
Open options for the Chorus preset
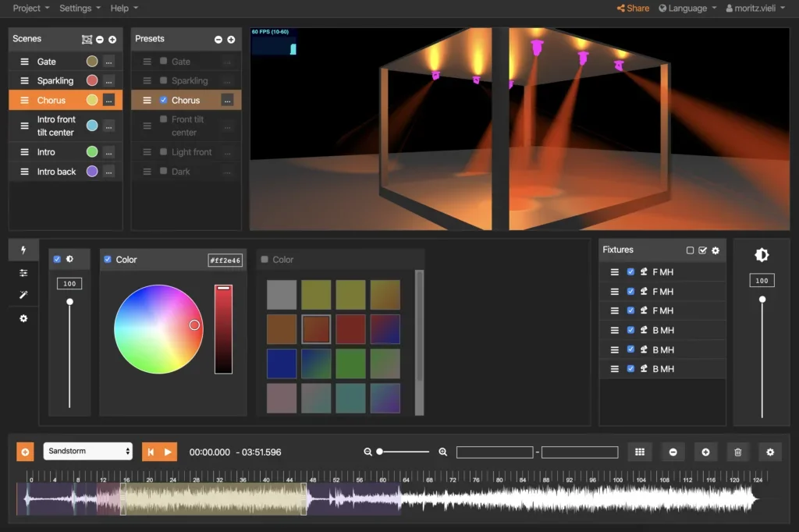coord(227,101)
